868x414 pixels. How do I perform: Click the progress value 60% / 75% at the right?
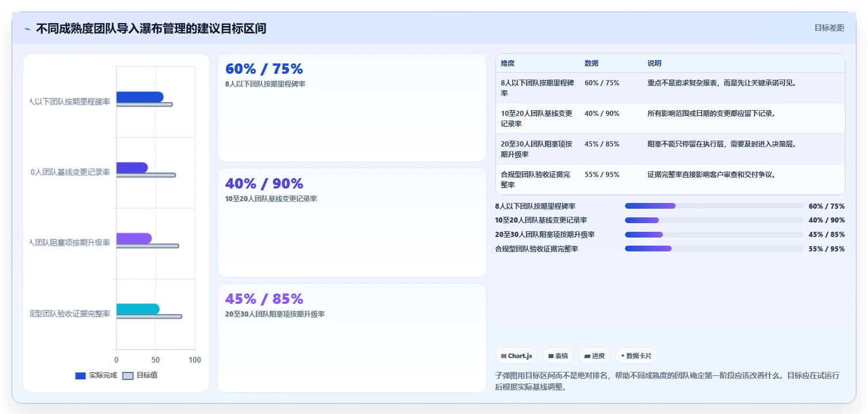[x=827, y=206]
